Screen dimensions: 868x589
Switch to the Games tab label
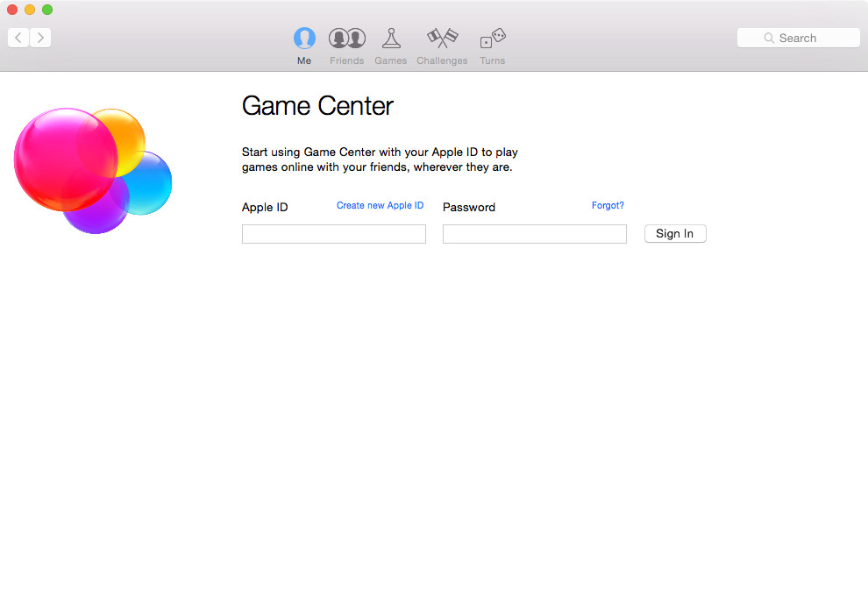(x=391, y=60)
